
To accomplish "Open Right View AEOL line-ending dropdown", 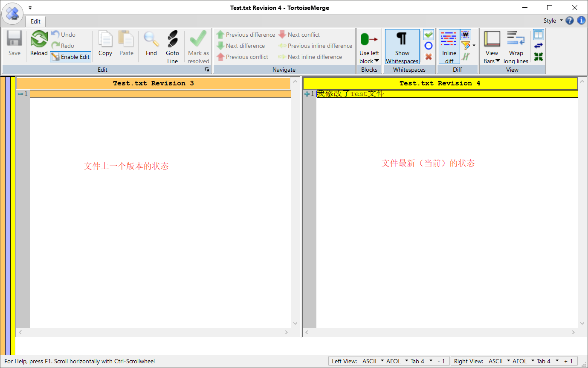I will coord(523,361).
